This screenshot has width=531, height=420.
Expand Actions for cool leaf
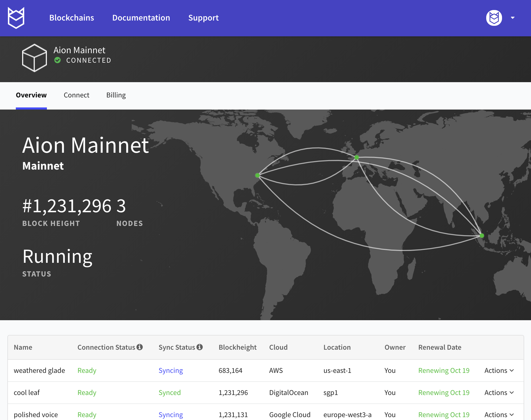499,393
